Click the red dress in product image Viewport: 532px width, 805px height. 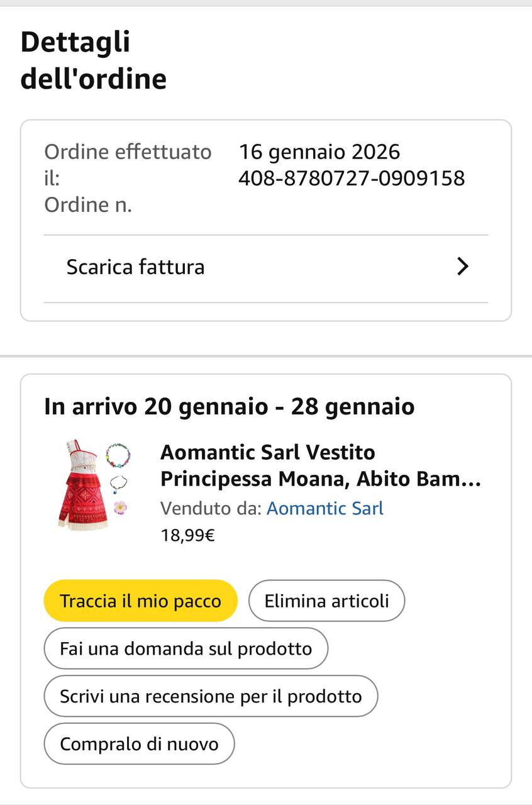click(83, 486)
